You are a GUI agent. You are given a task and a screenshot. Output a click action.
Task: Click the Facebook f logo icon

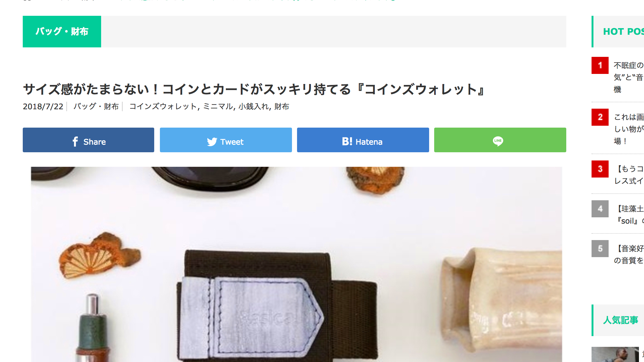75,142
